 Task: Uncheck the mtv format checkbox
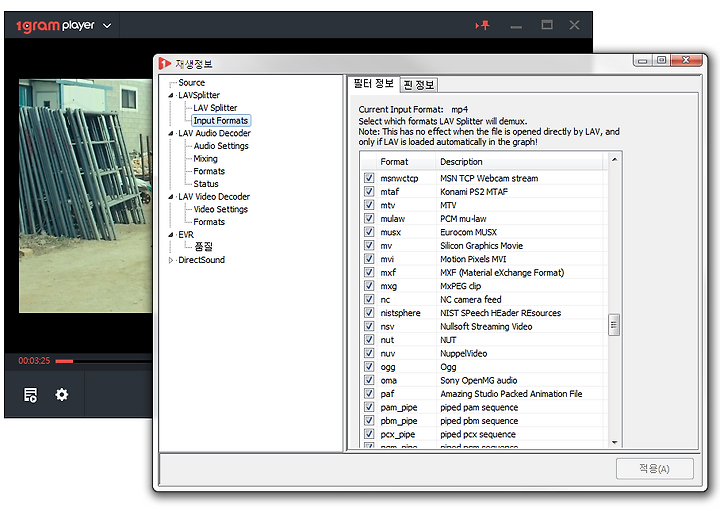coord(369,205)
